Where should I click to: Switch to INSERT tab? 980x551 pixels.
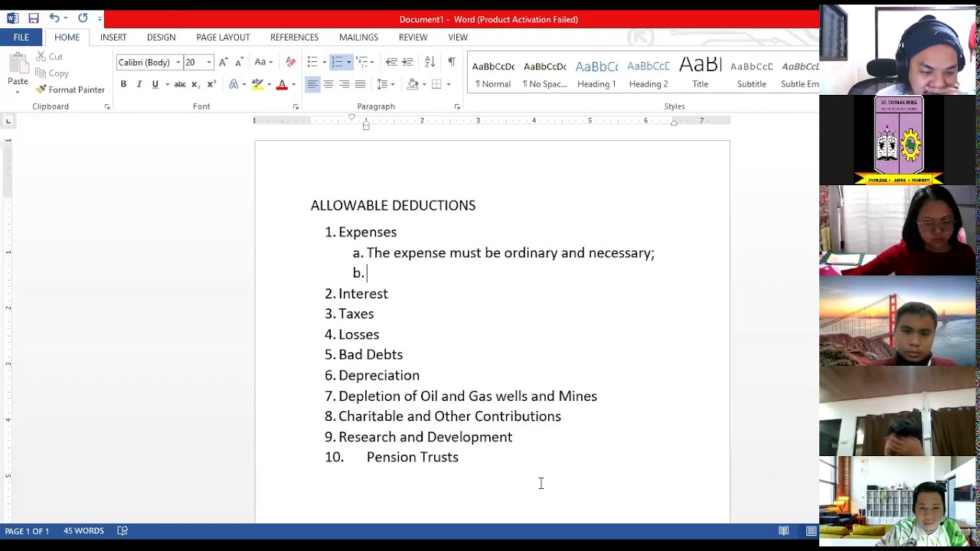point(113,37)
